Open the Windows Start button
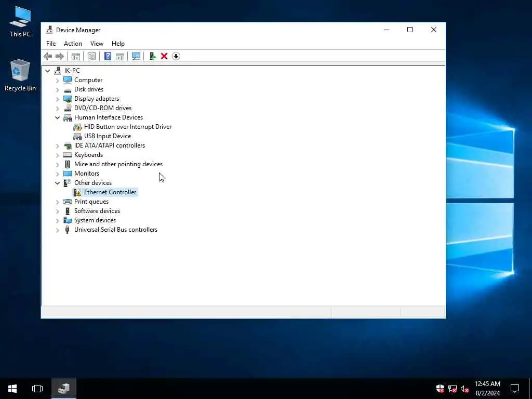Image resolution: width=532 pixels, height=399 pixels. (12, 389)
